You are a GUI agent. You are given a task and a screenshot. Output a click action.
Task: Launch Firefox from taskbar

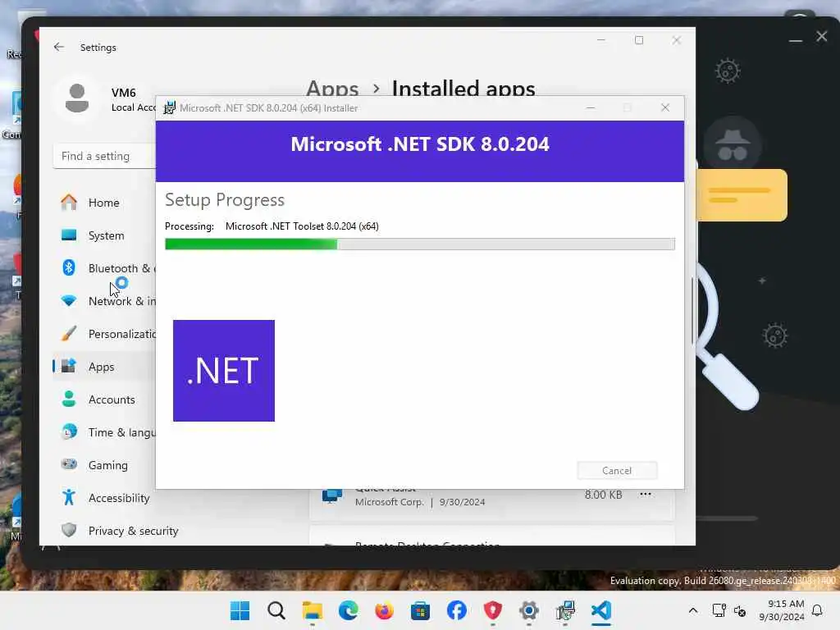[x=384, y=610]
